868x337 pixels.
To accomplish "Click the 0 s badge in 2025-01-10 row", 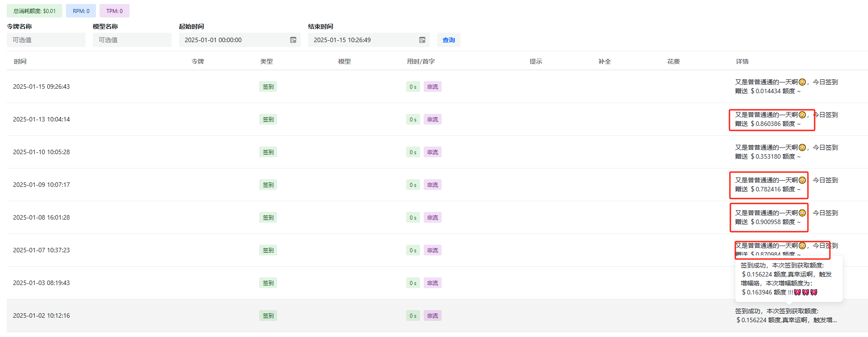I will (x=413, y=152).
